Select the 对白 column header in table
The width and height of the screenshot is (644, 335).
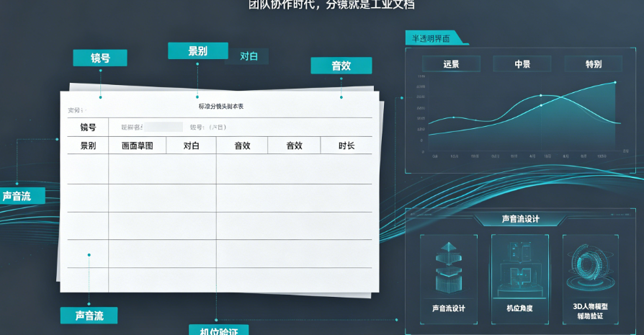click(x=192, y=146)
